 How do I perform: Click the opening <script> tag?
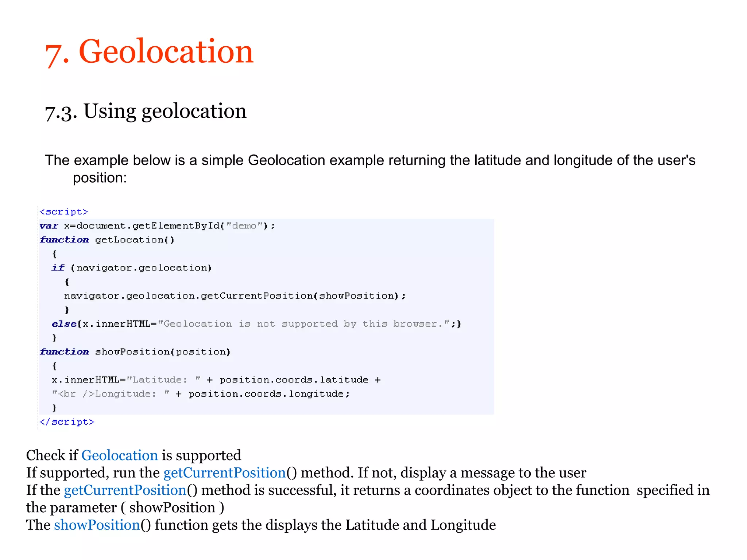(64, 212)
